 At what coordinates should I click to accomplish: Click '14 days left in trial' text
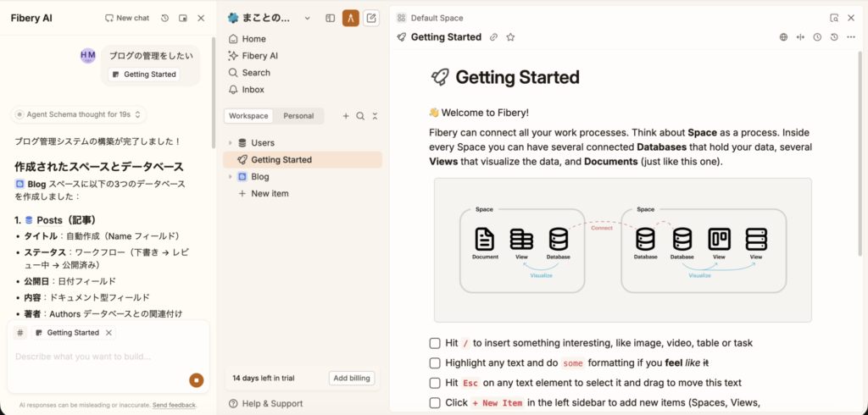[264, 379]
